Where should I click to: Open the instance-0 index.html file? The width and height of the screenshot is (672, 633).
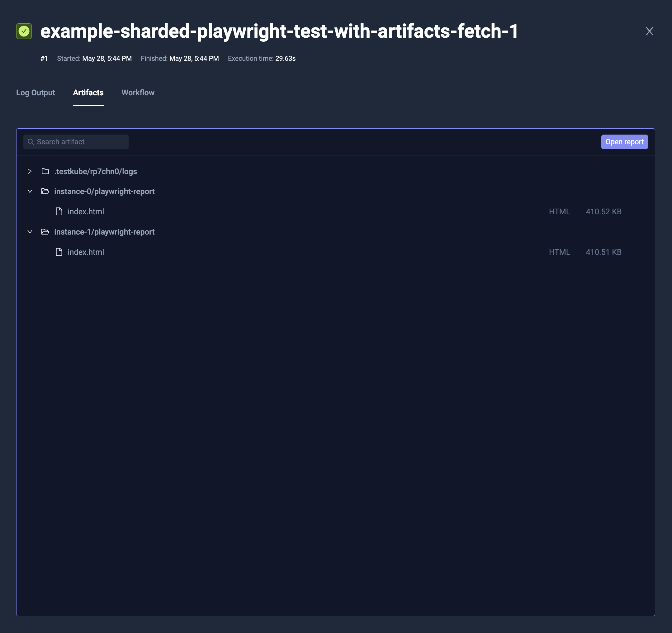[86, 211]
